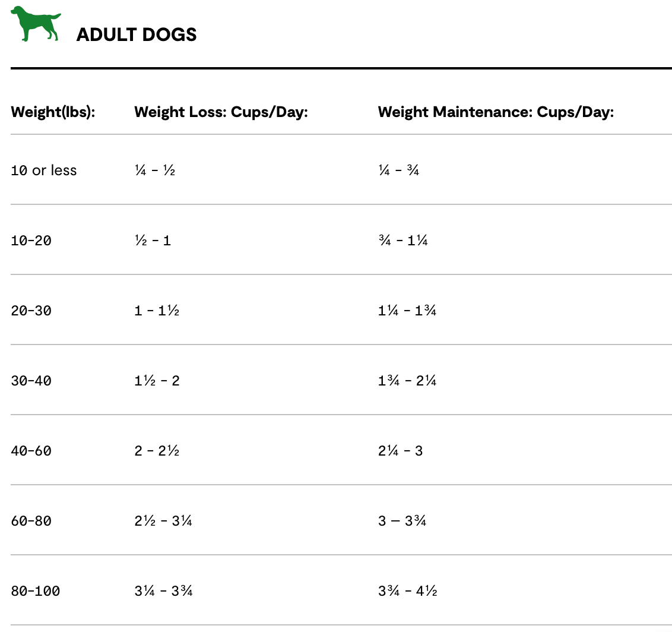Click maintenance cups for 10-20 lbs
672x632 pixels.
click(x=403, y=241)
